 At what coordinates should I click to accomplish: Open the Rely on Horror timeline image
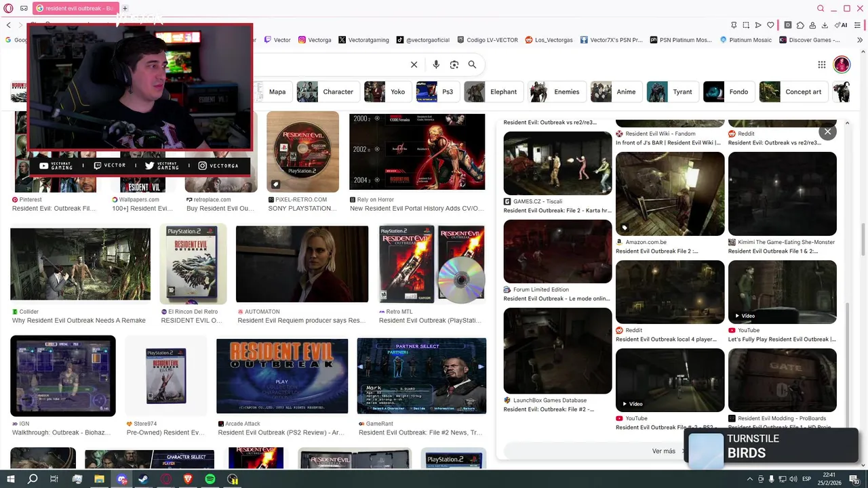point(417,152)
